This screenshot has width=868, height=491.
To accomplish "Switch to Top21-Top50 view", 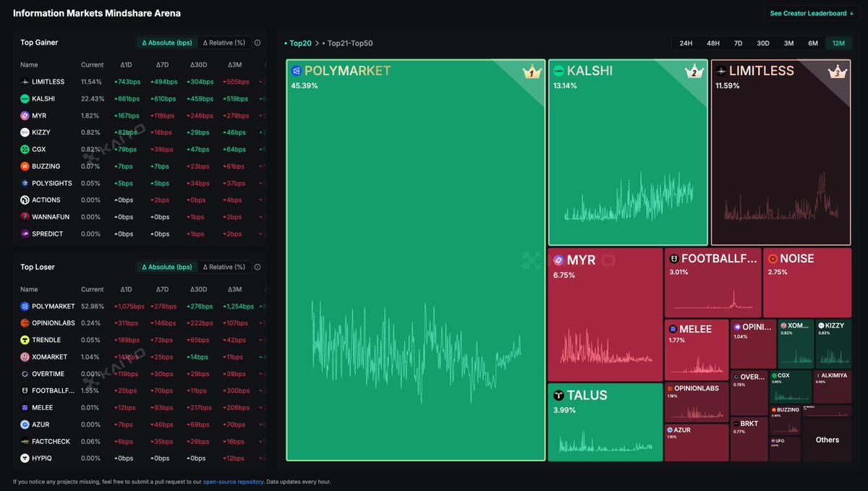I will 348,43.
